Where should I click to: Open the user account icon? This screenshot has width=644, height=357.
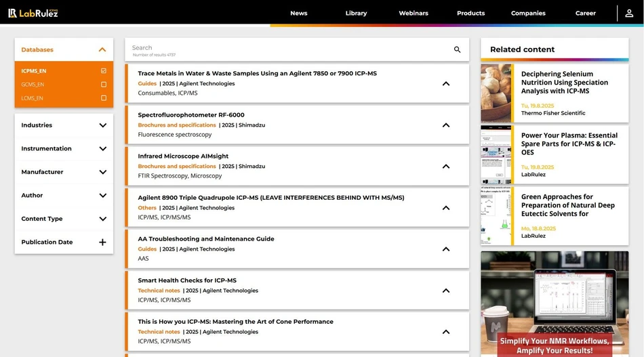[x=629, y=13]
